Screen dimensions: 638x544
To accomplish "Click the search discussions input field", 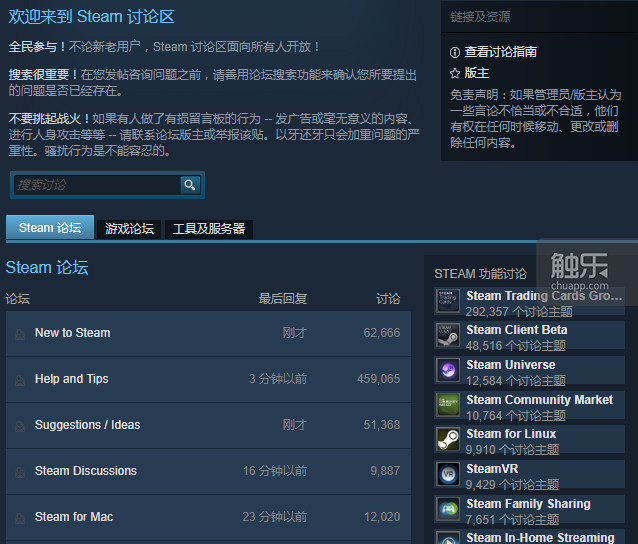I will point(97,185).
